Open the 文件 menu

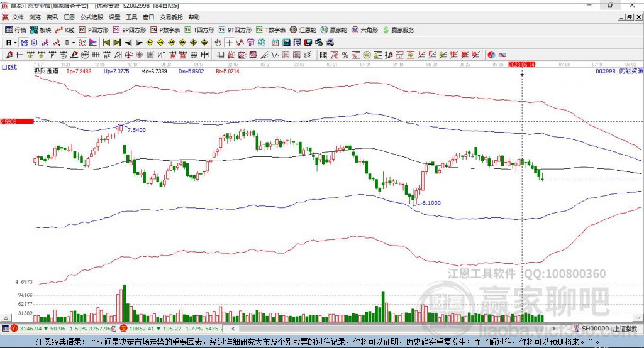click(18, 17)
